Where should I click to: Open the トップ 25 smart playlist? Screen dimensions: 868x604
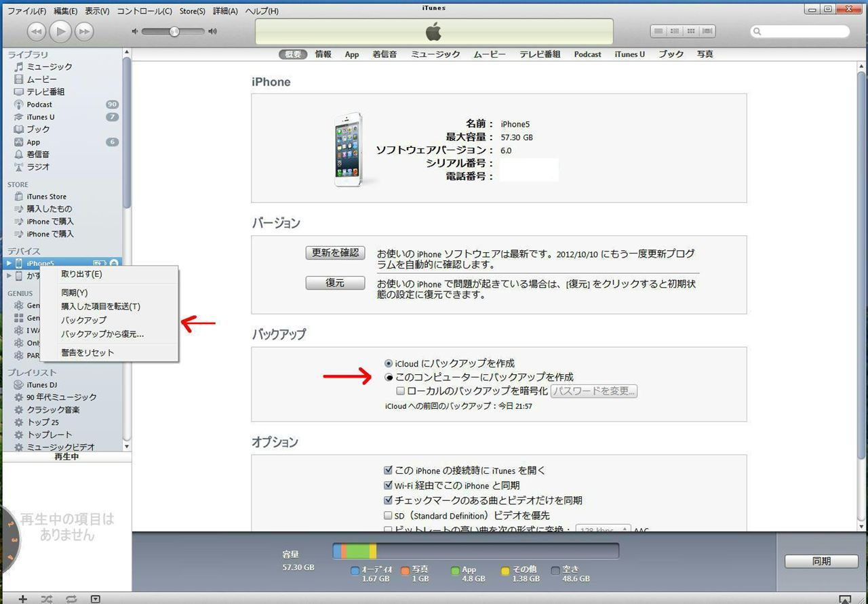point(43,422)
